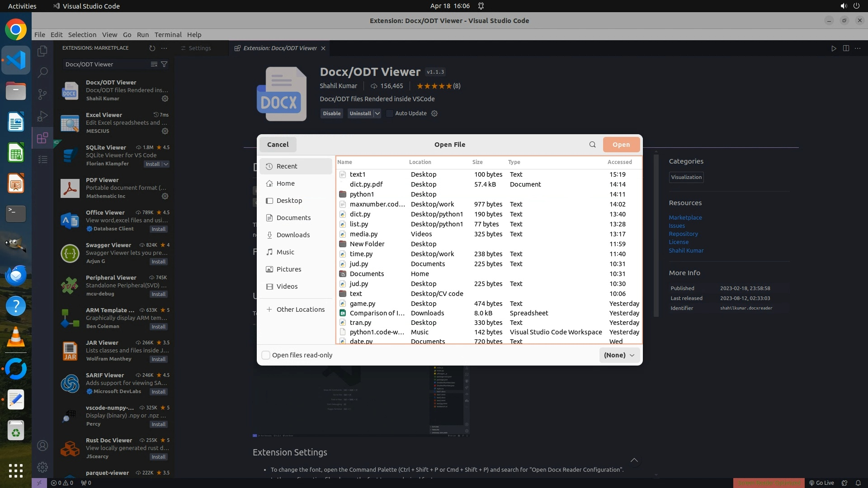Open Run and Debug view icon
This screenshot has height=488, width=868.
click(x=42, y=116)
